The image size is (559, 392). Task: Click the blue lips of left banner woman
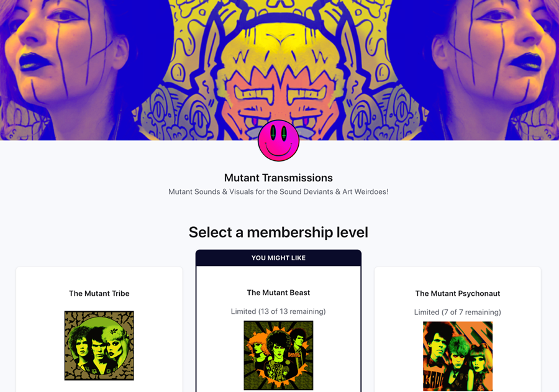click(x=34, y=62)
